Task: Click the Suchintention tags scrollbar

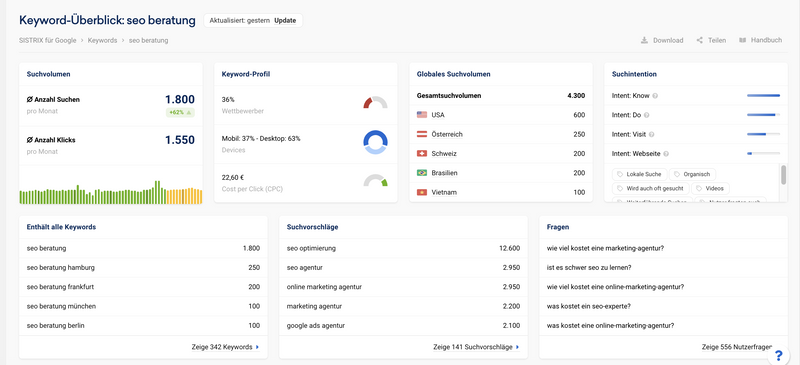Action: click(x=783, y=175)
